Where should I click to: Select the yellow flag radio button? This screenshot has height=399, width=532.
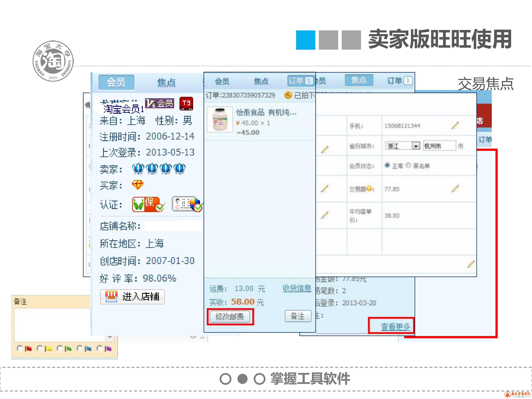(40, 348)
